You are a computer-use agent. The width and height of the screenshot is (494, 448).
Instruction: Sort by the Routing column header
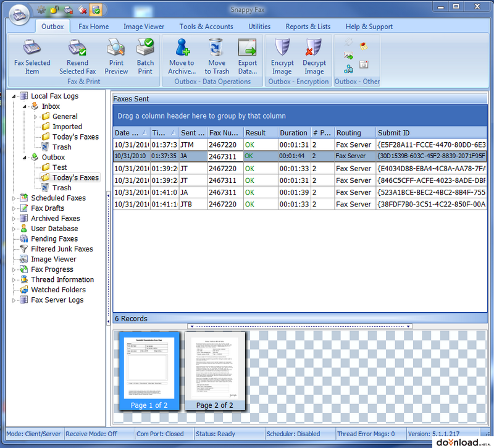point(355,133)
